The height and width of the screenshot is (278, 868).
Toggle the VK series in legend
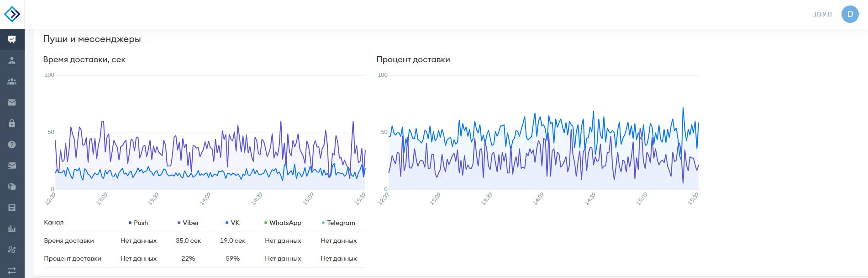pos(232,223)
